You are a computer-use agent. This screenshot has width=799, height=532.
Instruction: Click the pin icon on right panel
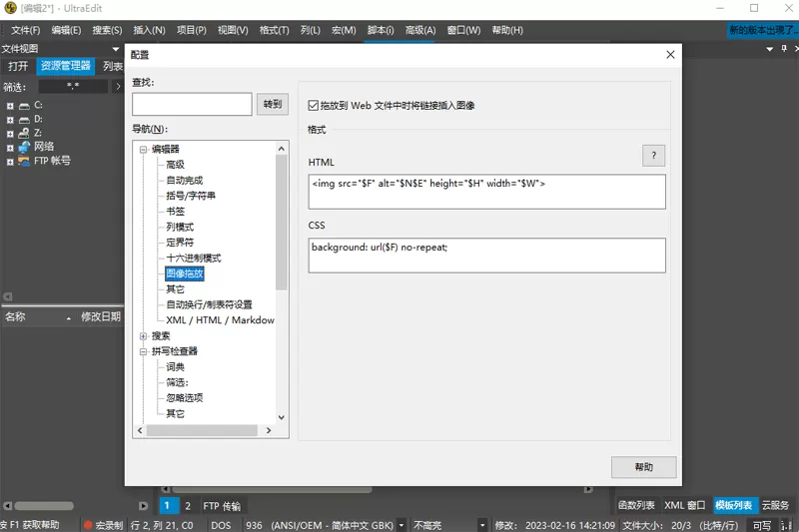pyautogui.click(x=784, y=48)
